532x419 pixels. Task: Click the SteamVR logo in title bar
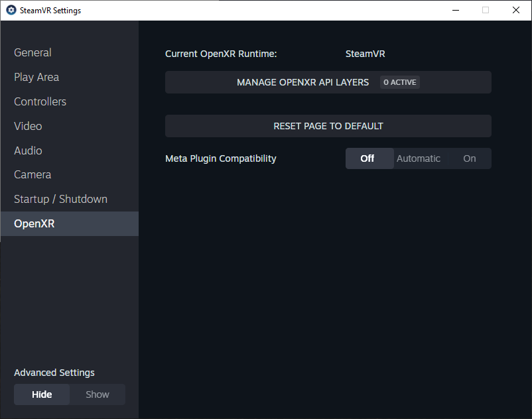pos(11,10)
